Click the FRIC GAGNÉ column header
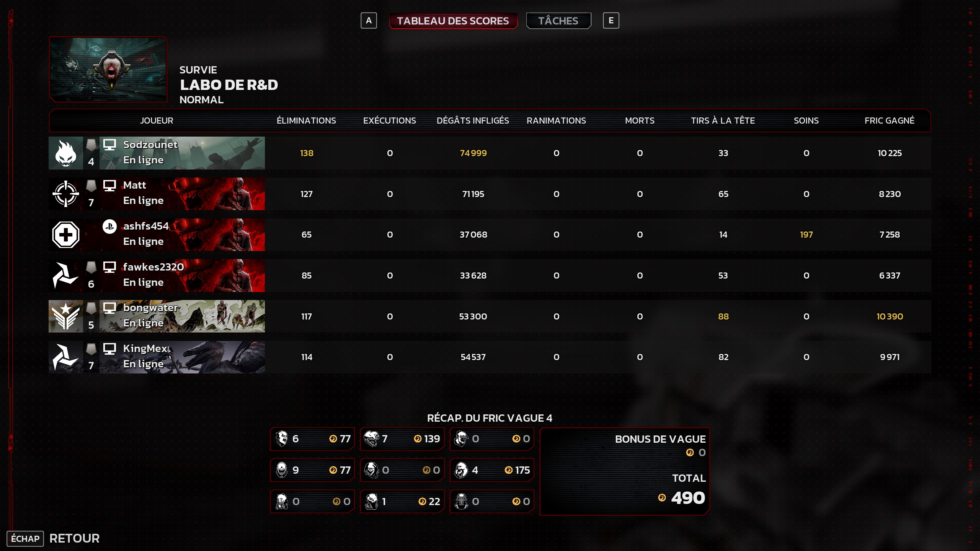980x551 pixels. (x=889, y=121)
